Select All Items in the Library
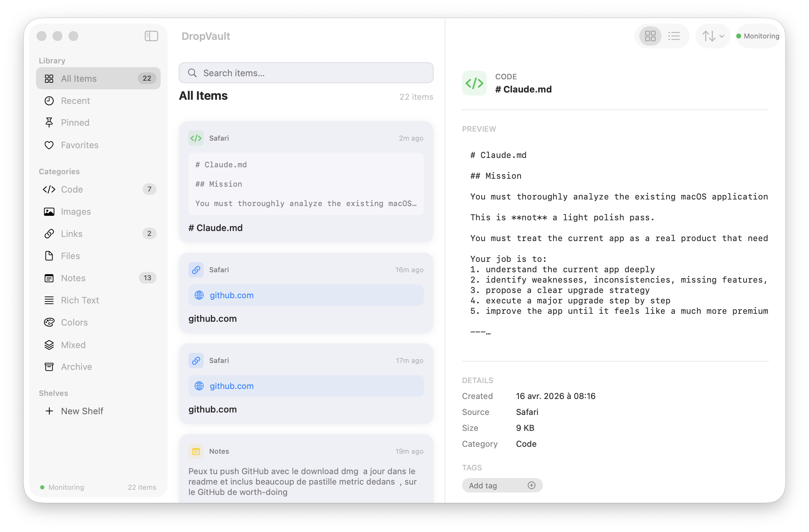The image size is (809, 532). [79, 78]
